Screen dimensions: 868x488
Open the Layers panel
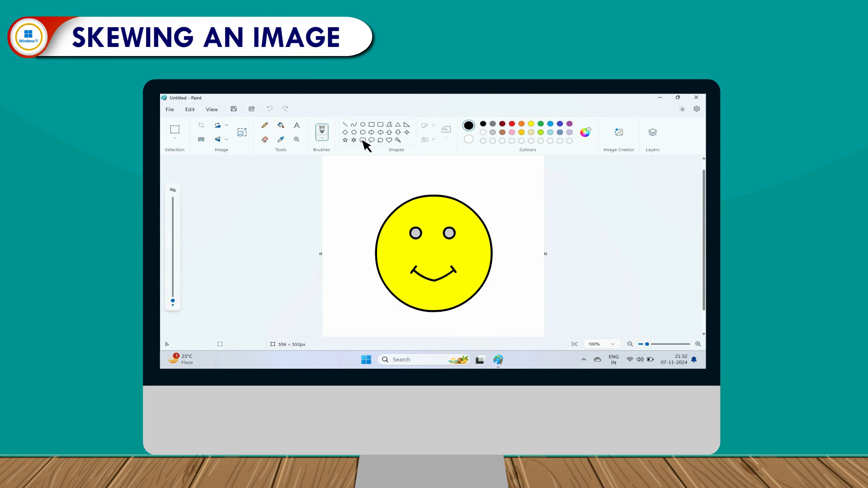tap(652, 132)
